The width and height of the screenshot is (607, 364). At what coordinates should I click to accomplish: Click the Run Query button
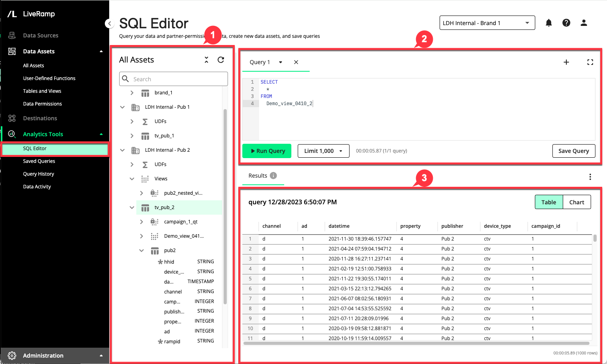click(x=267, y=151)
